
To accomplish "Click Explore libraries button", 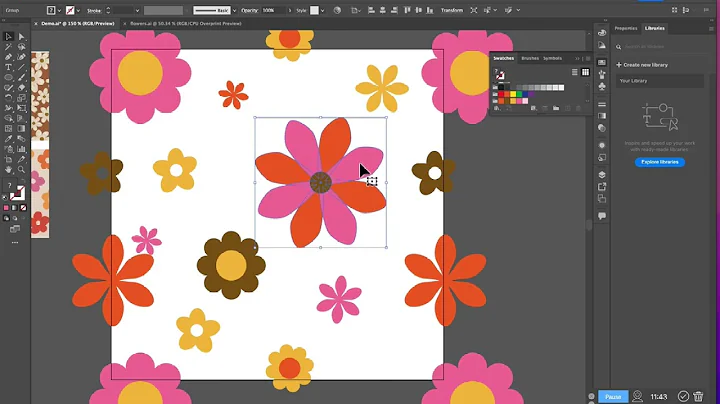I will 660,162.
